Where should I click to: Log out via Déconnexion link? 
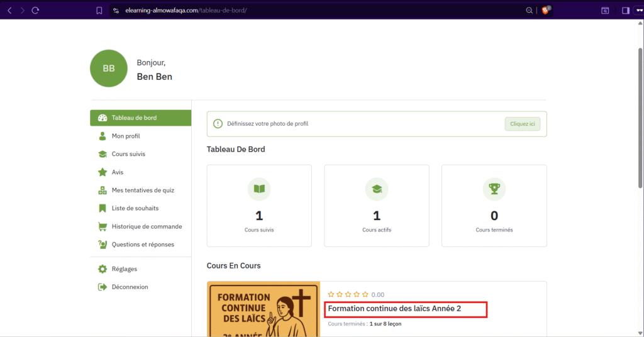[130, 287]
